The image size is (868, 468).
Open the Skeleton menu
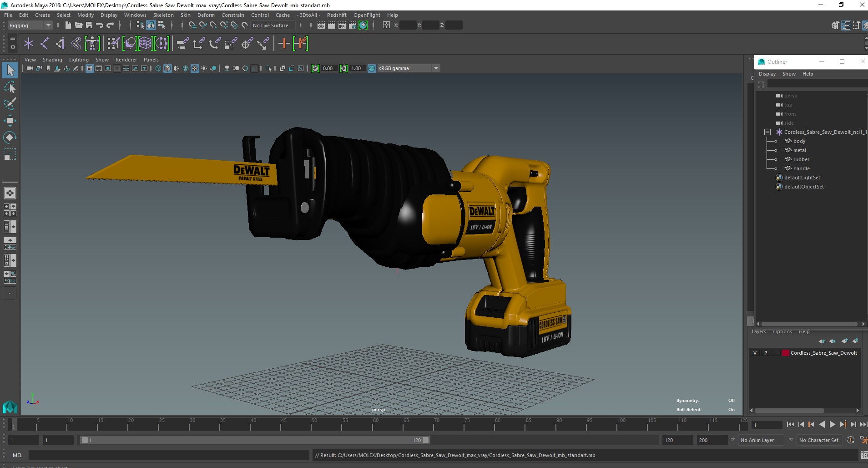point(163,15)
